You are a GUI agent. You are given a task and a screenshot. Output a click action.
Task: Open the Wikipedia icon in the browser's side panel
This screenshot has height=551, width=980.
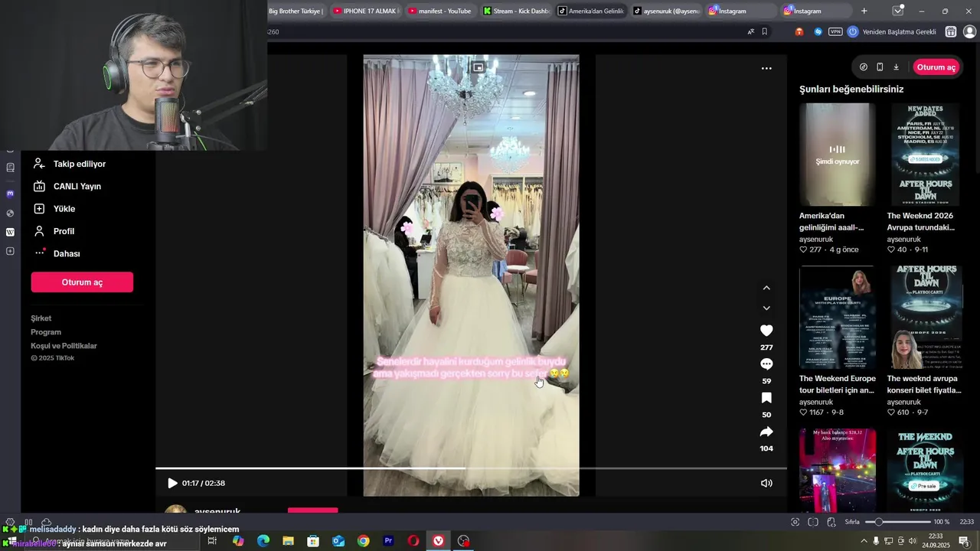[10, 232]
